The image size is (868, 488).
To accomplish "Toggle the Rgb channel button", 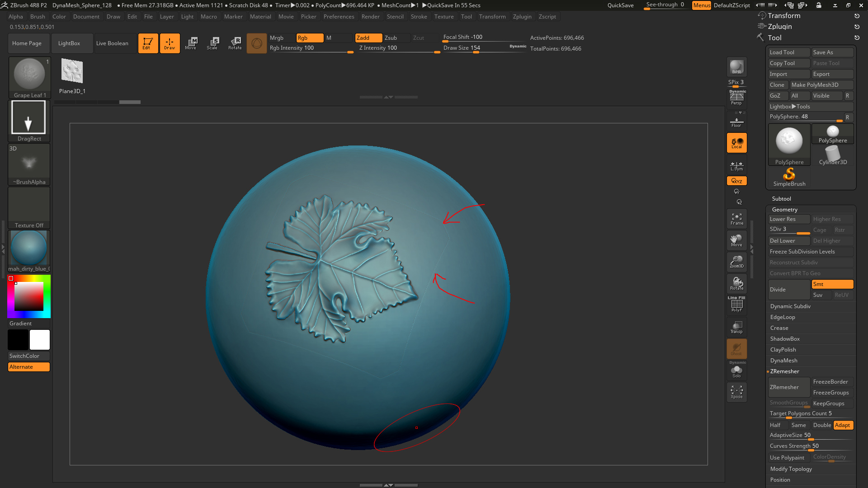I will click(x=310, y=38).
